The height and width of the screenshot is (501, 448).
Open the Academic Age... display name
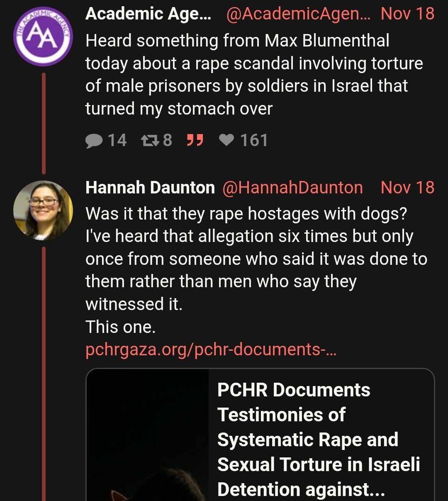[148, 14]
